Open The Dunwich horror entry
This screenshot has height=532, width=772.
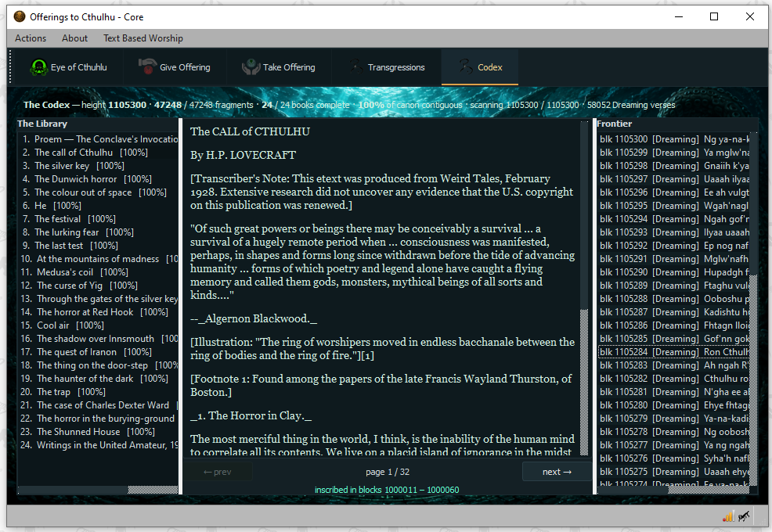(x=99, y=179)
